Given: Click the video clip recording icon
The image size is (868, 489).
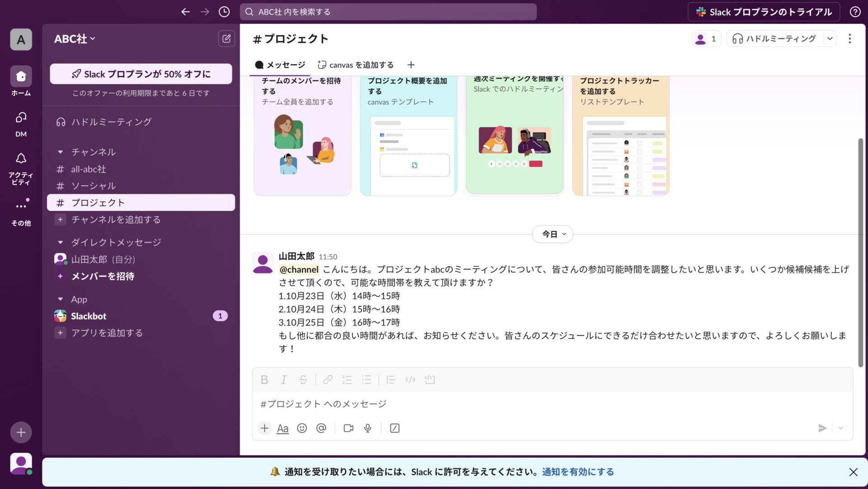Looking at the screenshot, I should tap(348, 428).
